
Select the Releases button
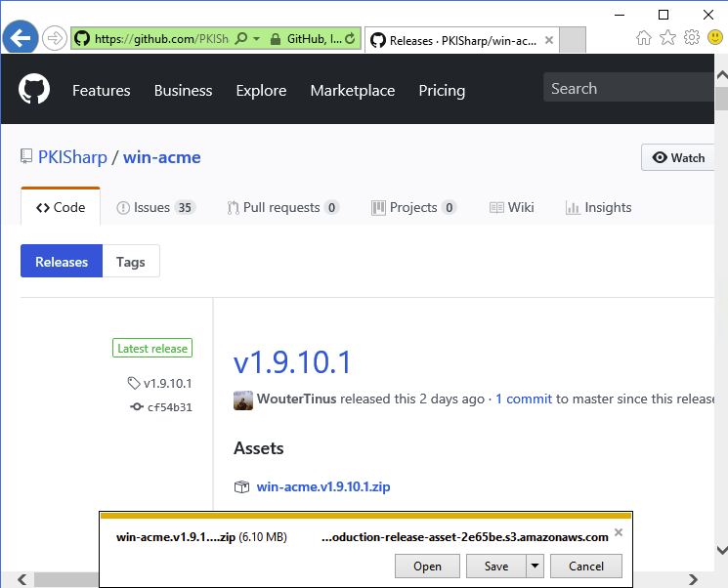pyautogui.click(x=62, y=262)
